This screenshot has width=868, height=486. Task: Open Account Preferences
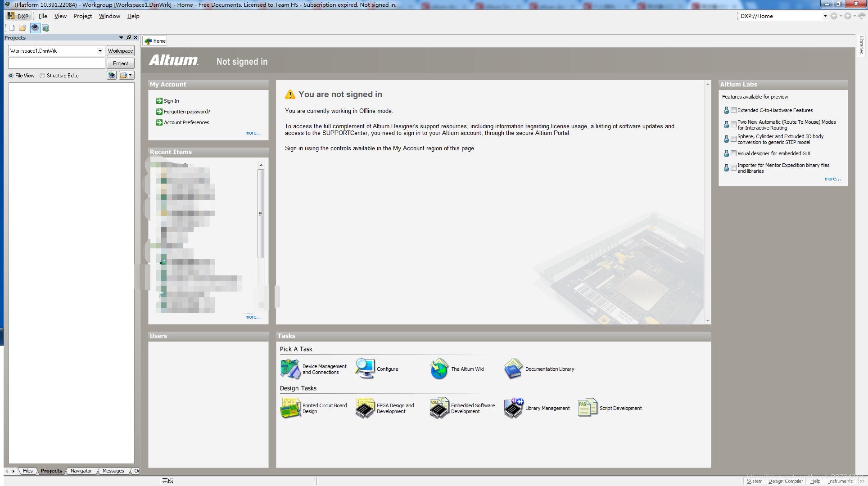click(186, 122)
